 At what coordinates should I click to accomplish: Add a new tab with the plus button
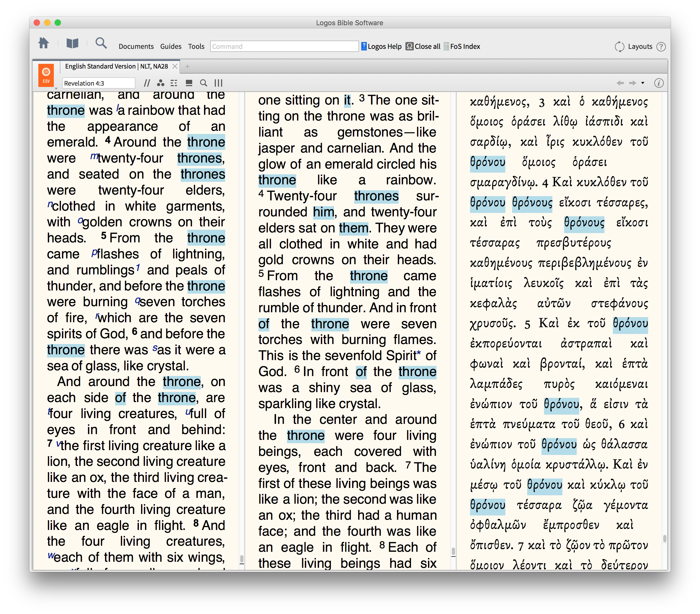coord(187,66)
